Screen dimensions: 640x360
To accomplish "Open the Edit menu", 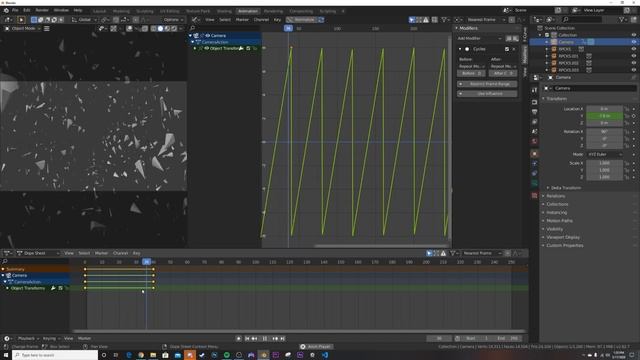I will pyautogui.click(x=27, y=10).
